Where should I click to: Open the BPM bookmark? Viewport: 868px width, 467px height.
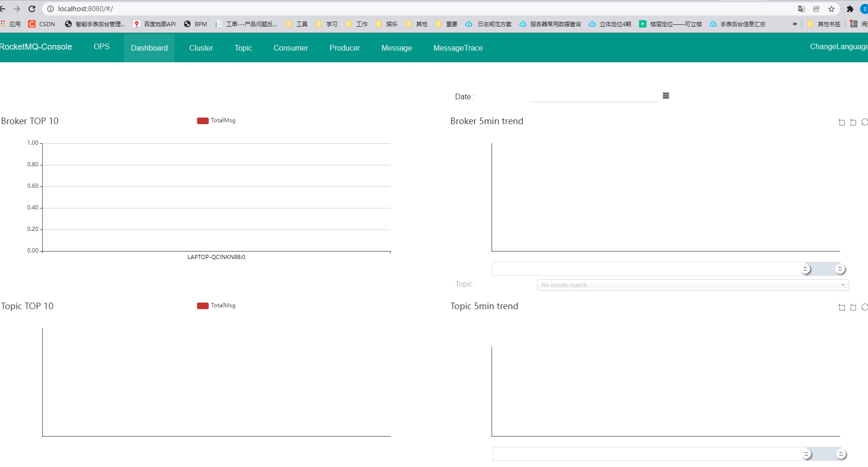pos(196,24)
